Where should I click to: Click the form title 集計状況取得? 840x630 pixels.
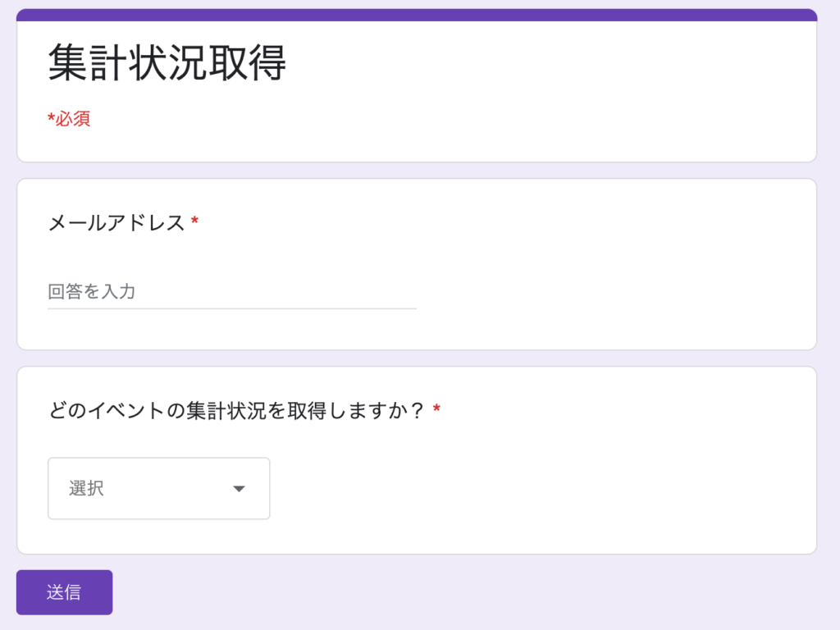coord(167,63)
